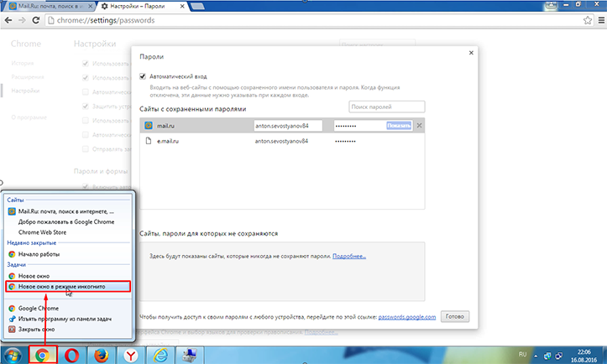
Task: Open Добро пожаловать в Google Chrome from the jump list
Action: [68, 222]
